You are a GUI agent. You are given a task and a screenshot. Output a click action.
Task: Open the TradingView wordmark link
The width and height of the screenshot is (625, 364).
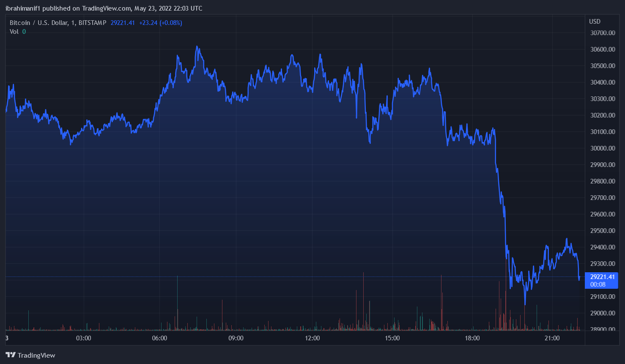[36, 356]
